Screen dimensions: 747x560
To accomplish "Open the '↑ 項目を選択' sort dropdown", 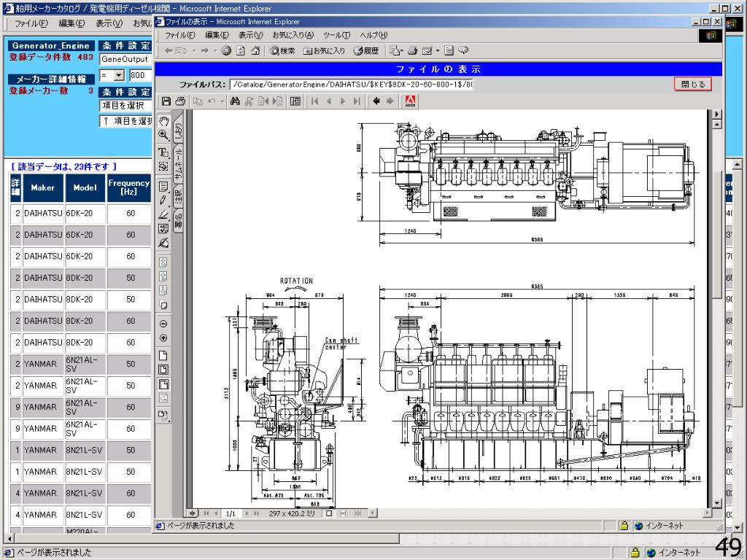I will (x=125, y=121).
